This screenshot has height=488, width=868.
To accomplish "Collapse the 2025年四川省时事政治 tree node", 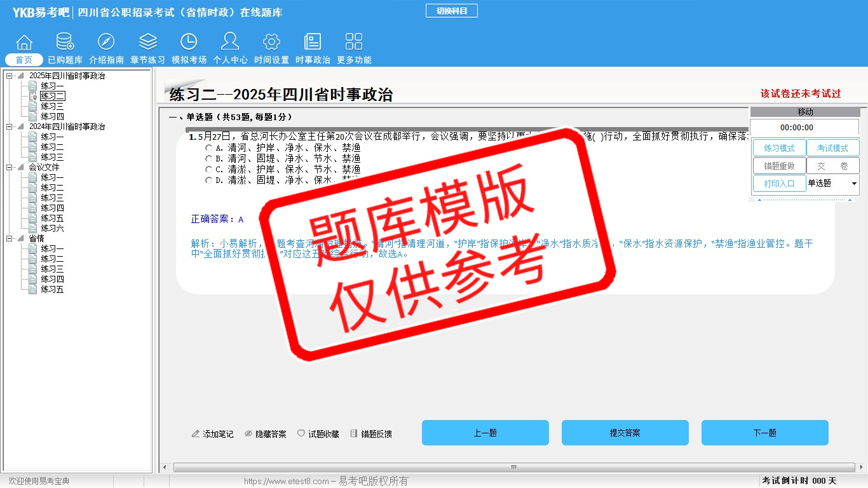I will coord(10,76).
